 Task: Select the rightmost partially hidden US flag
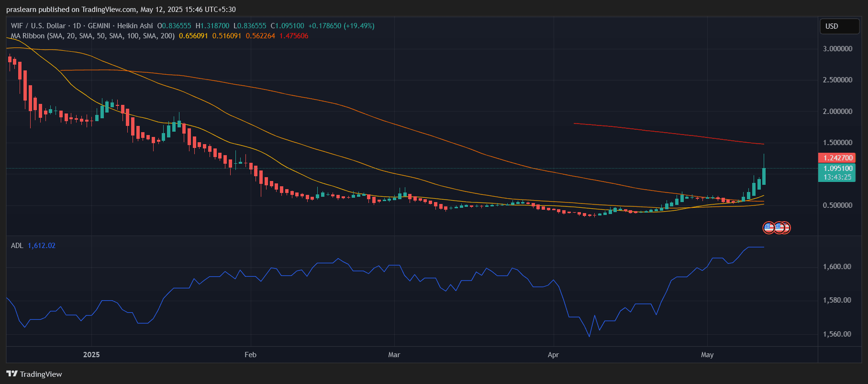click(x=787, y=228)
